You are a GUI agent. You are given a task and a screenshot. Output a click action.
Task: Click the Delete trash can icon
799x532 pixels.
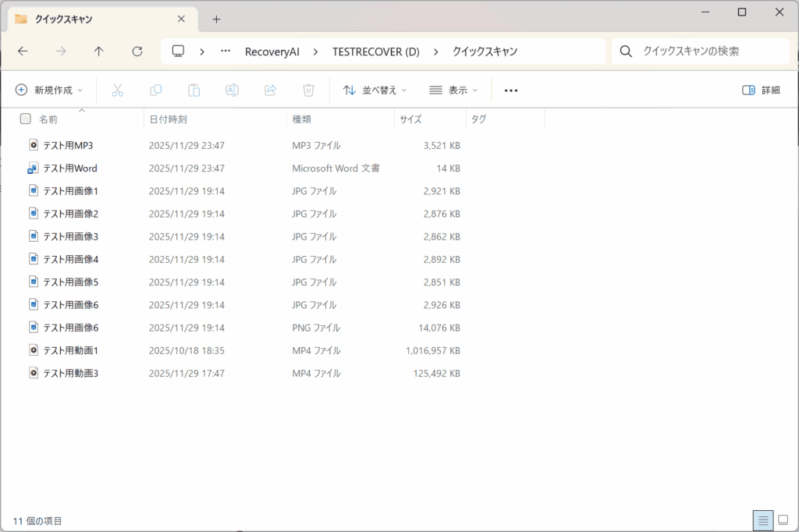[x=308, y=90]
